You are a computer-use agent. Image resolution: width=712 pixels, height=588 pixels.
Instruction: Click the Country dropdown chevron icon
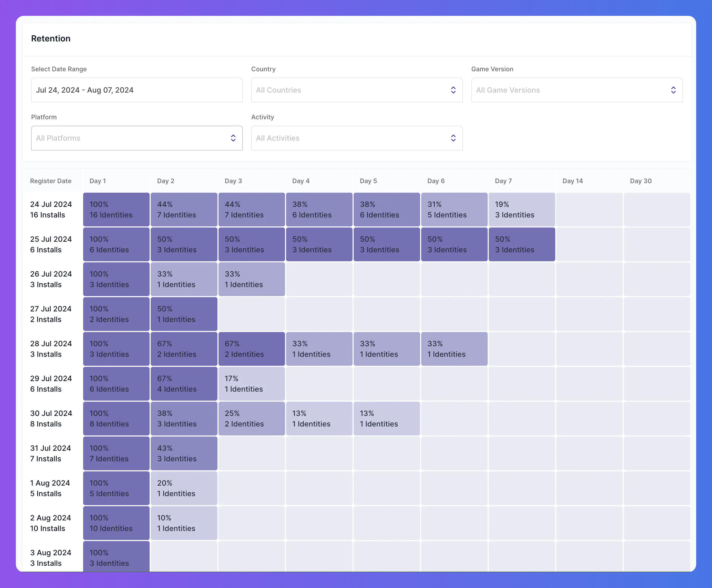453,90
